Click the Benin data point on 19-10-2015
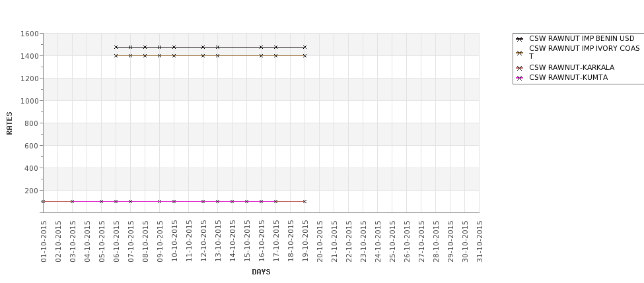 (304, 47)
